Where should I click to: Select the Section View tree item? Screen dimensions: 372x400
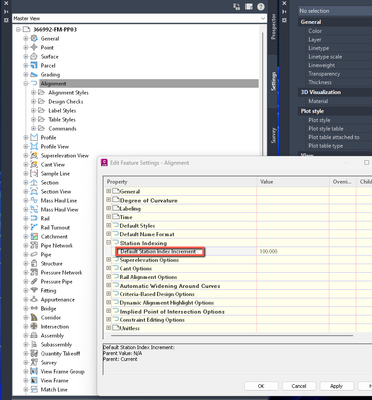(x=56, y=191)
